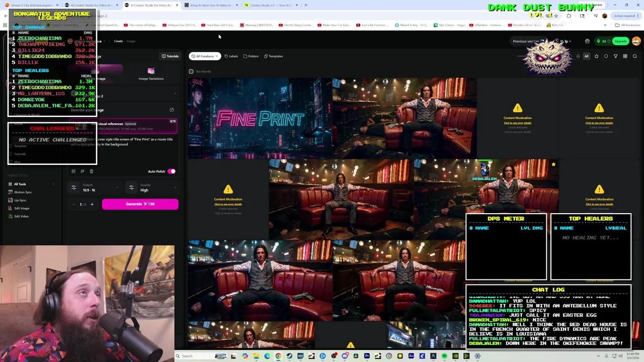The height and width of the screenshot is (362, 644).
Task: Switch to the Cinema Studio 3.5 browser tab
Action: [x=271, y=5]
